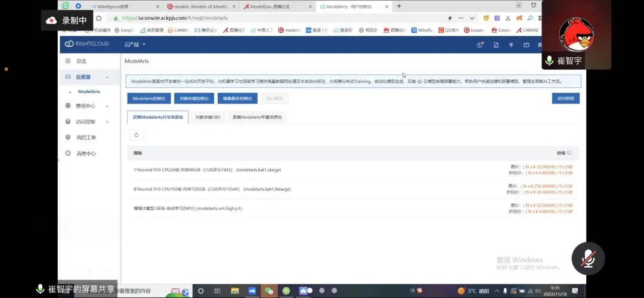Image resolution: width=644 pixels, height=298 pixels.
Task: Click the 对象存储控制台 button
Action: coord(194,99)
